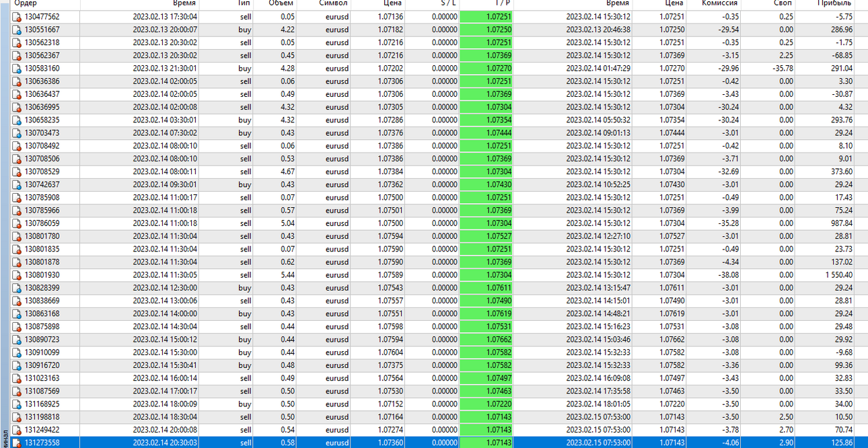Image resolution: width=868 pixels, height=448 pixels.
Task: Select order number 130838669
Action: pos(42,301)
